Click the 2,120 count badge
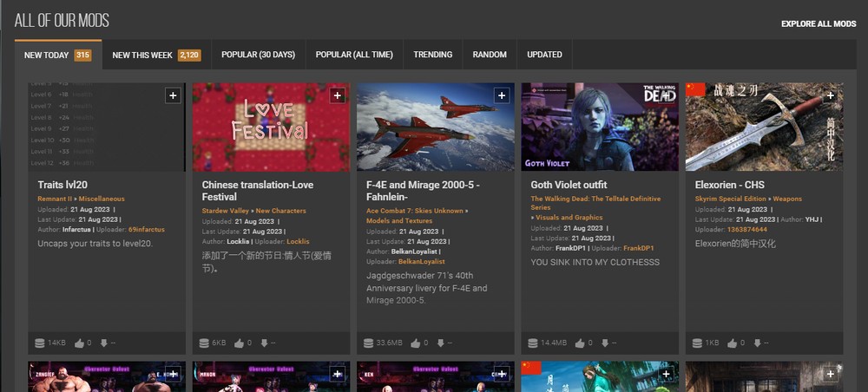 click(x=189, y=55)
